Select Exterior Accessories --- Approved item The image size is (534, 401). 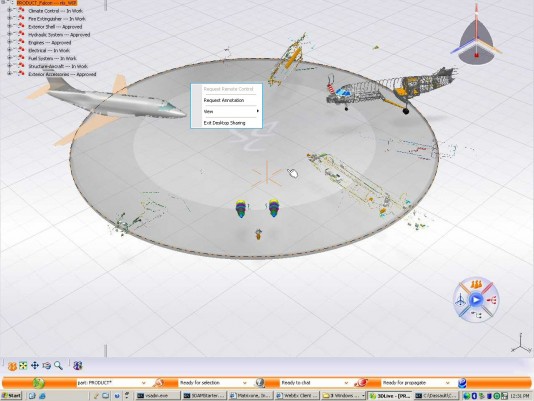pos(62,74)
